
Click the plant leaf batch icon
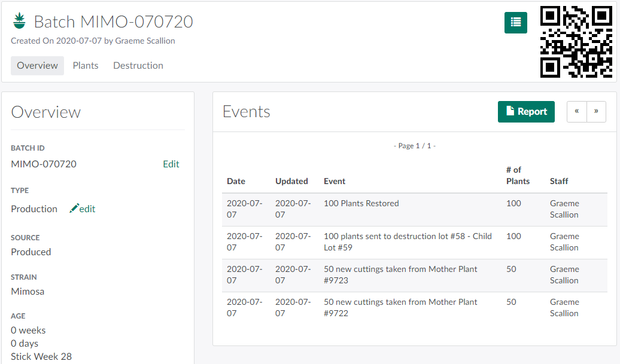click(19, 22)
